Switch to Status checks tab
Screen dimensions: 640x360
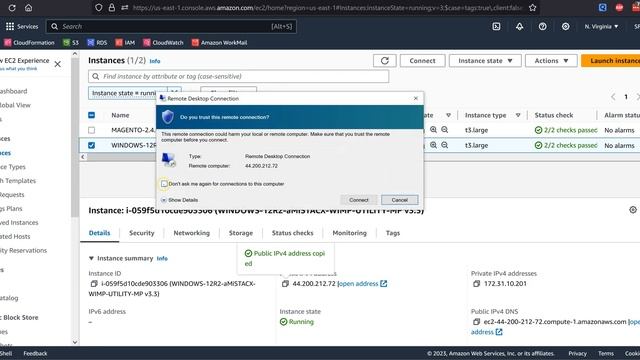293,233
